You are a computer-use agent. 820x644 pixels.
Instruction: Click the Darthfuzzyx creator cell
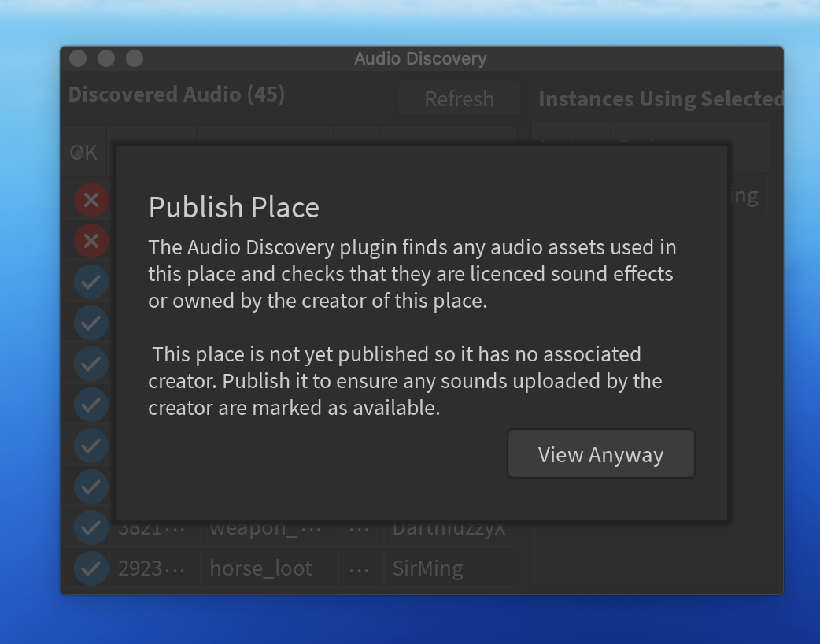coord(449,531)
